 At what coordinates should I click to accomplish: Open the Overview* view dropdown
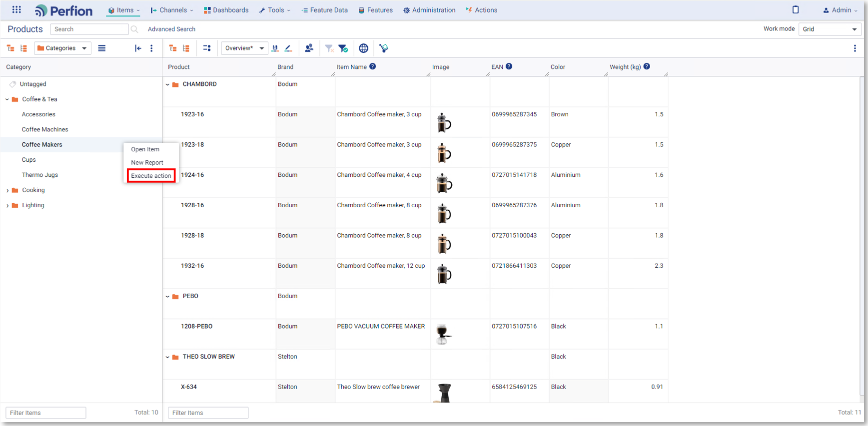(244, 48)
